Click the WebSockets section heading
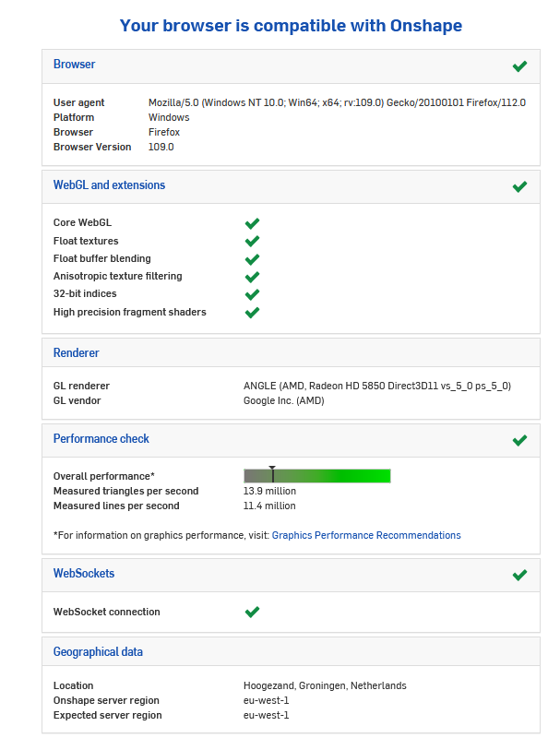Image resolution: width=560 pixels, height=738 pixels. point(84,573)
